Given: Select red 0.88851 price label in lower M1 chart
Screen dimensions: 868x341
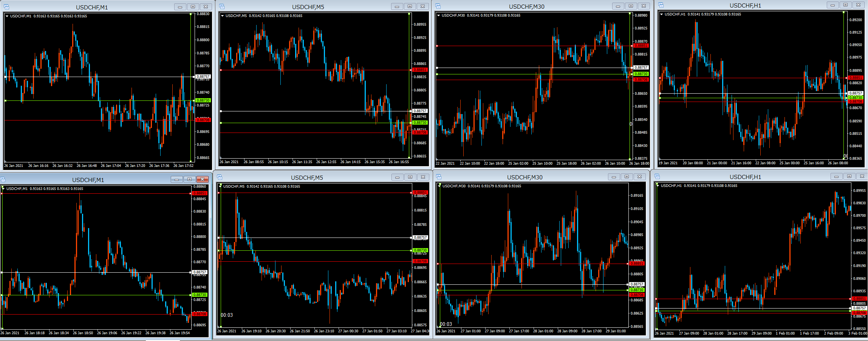Looking at the screenshot, I should (x=200, y=193).
